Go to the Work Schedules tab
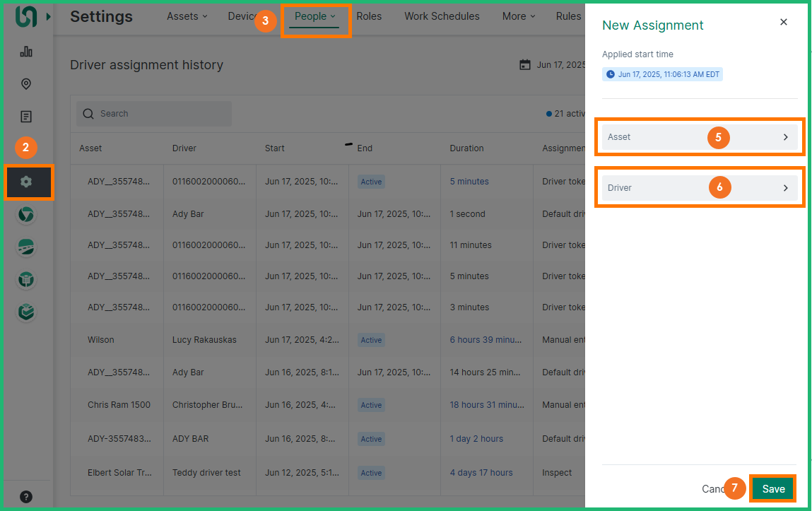The image size is (812, 511). 442,16
